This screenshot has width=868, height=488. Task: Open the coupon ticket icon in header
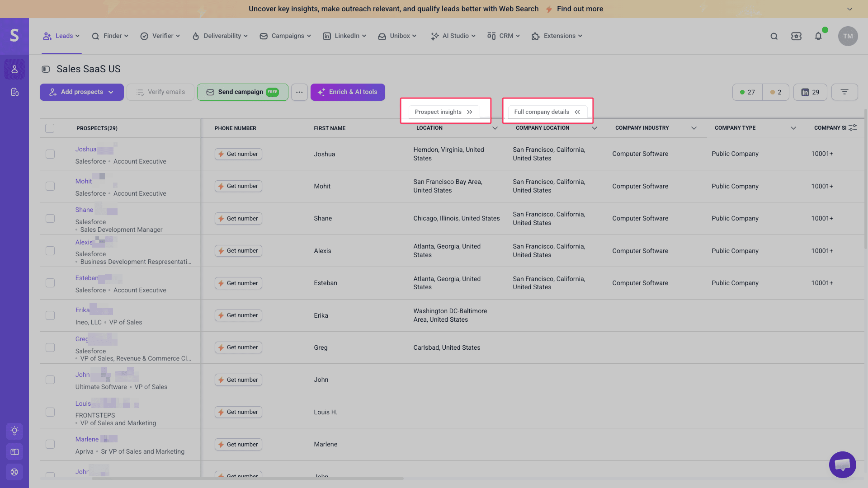click(x=796, y=36)
